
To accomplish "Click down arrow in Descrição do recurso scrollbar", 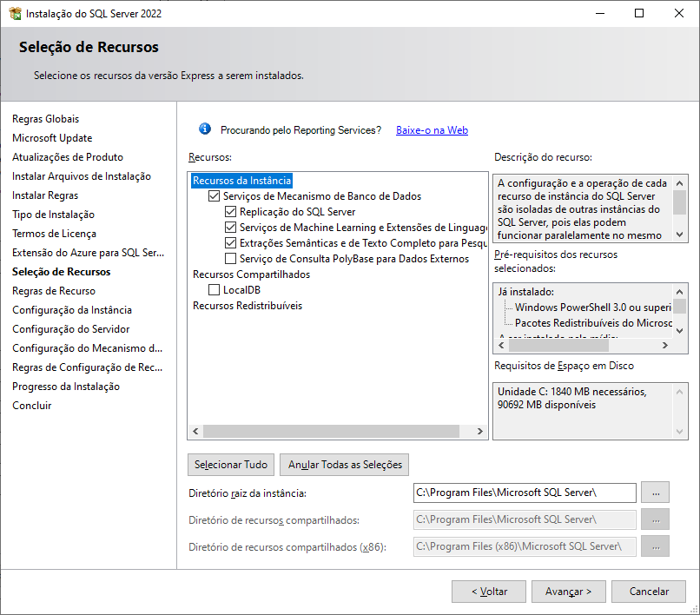I will pos(679,235).
